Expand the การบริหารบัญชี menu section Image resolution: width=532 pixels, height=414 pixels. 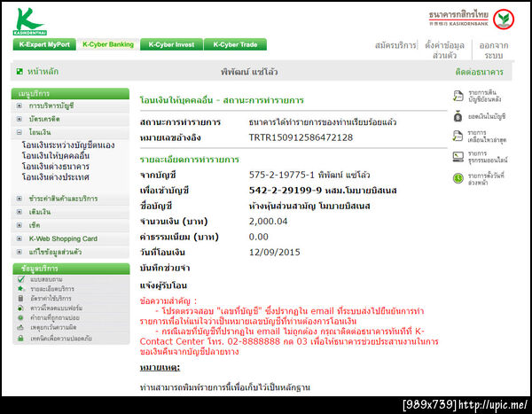coord(20,105)
